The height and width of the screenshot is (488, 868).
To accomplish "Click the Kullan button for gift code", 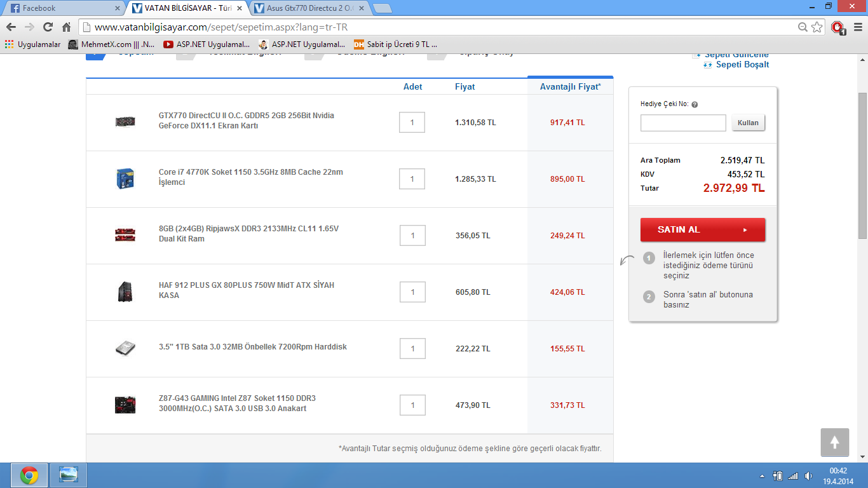I will click(748, 123).
